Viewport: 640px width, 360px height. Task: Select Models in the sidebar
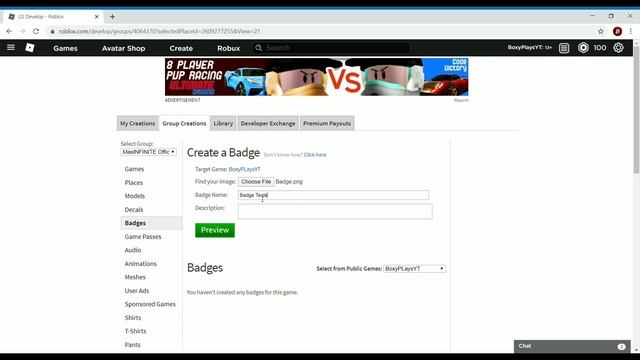click(x=135, y=196)
